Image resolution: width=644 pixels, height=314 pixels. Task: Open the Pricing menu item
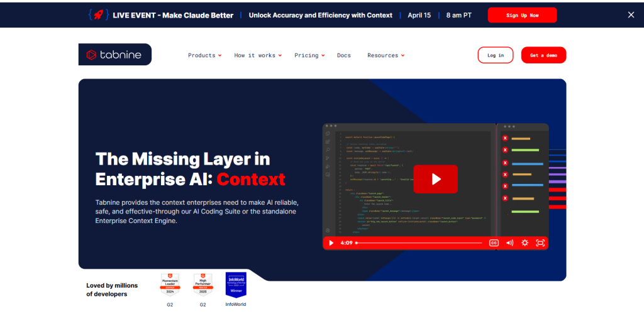click(309, 55)
